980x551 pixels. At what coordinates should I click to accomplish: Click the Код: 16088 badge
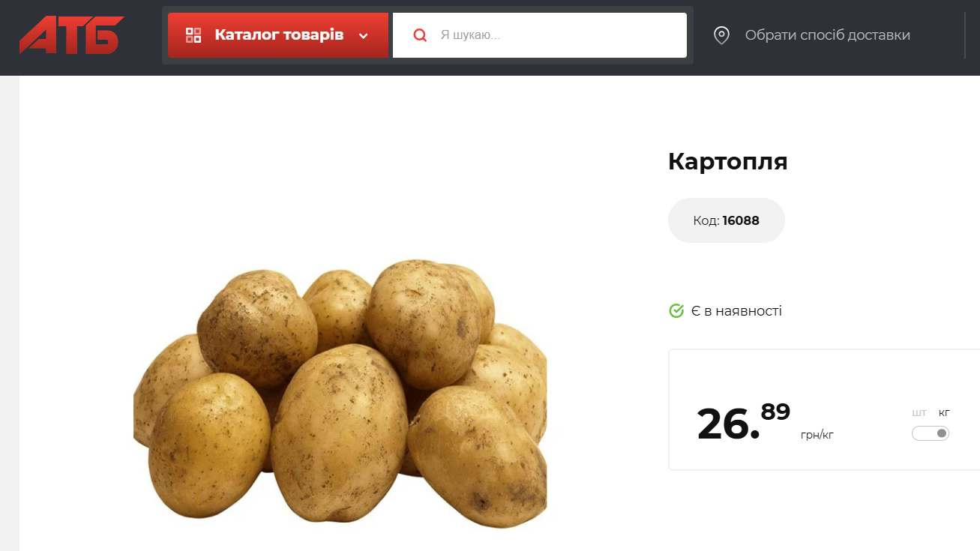point(726,220)
